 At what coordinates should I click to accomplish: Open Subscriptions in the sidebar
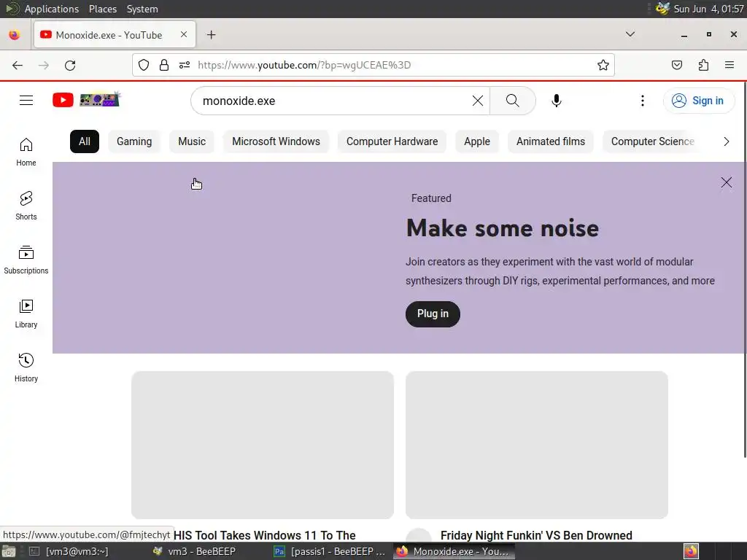pyautogui.click(x=26, y=260)
